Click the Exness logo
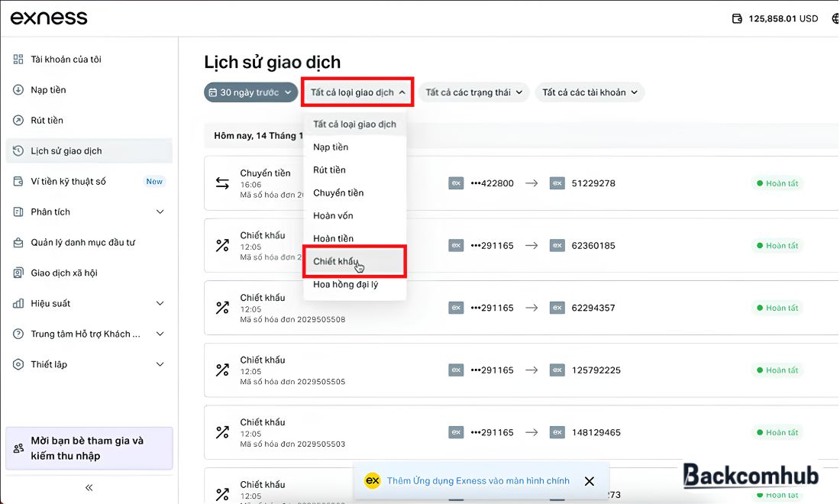This screenshot has height=504, width=840. click(x=49, y=18)
